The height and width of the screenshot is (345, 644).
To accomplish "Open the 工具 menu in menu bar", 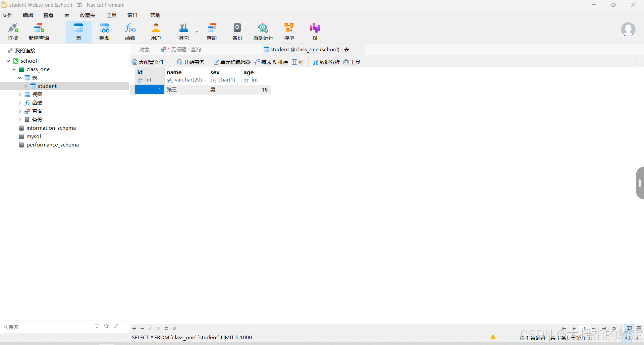I will pyautogui.click(x=112, y=15).
